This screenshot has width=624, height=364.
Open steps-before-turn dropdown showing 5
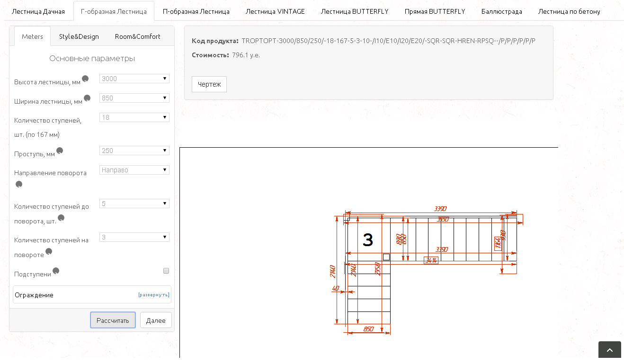point(134,204)
